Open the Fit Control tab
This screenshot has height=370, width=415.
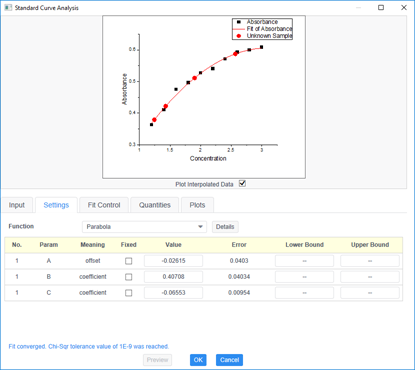click(104, 205)
